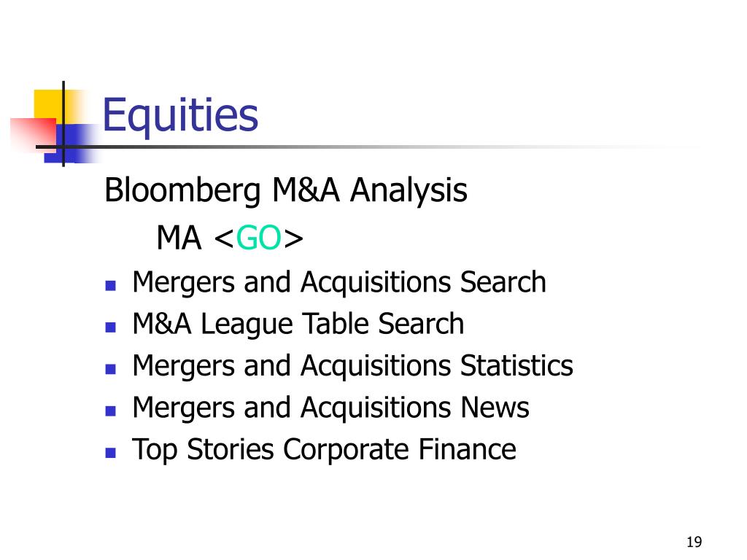This screenshot has width=747, height=560.
Task: Open Mergers and Acquisitions Statistics line
Action: pos(352,366)
